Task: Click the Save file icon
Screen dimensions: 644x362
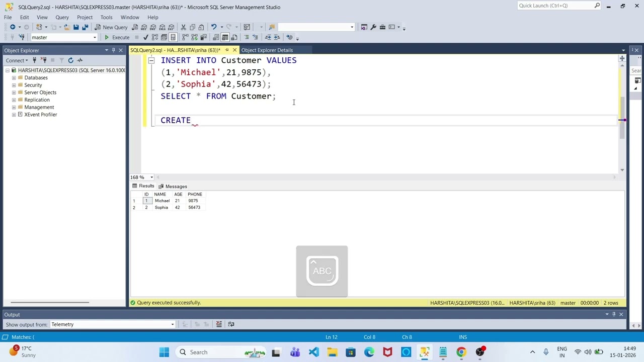Action: coord(76,27)
